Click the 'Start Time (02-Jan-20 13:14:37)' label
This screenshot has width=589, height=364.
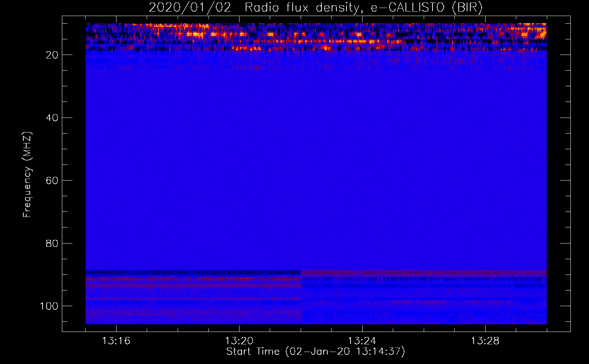coord(316,352)
